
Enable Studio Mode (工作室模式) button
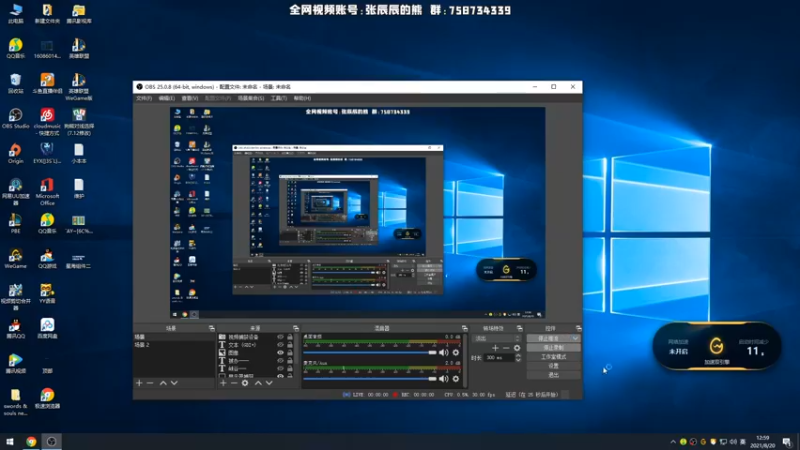pos(553,357)
